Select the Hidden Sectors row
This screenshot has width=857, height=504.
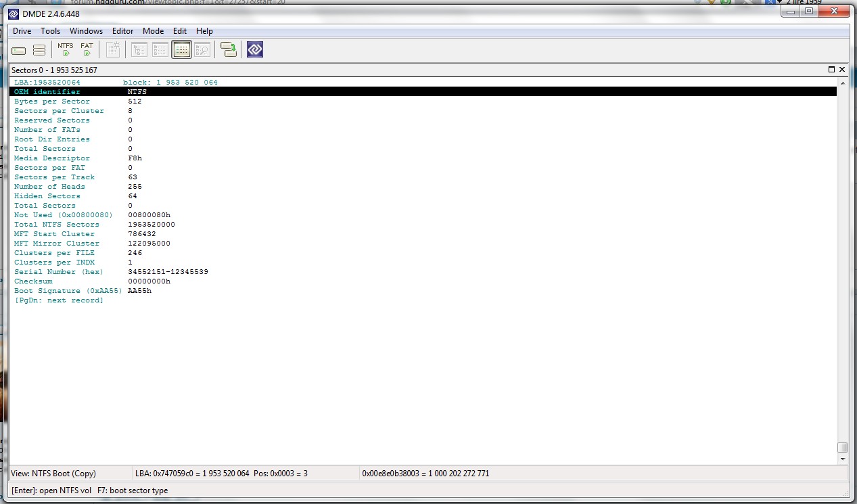[423, 196]
